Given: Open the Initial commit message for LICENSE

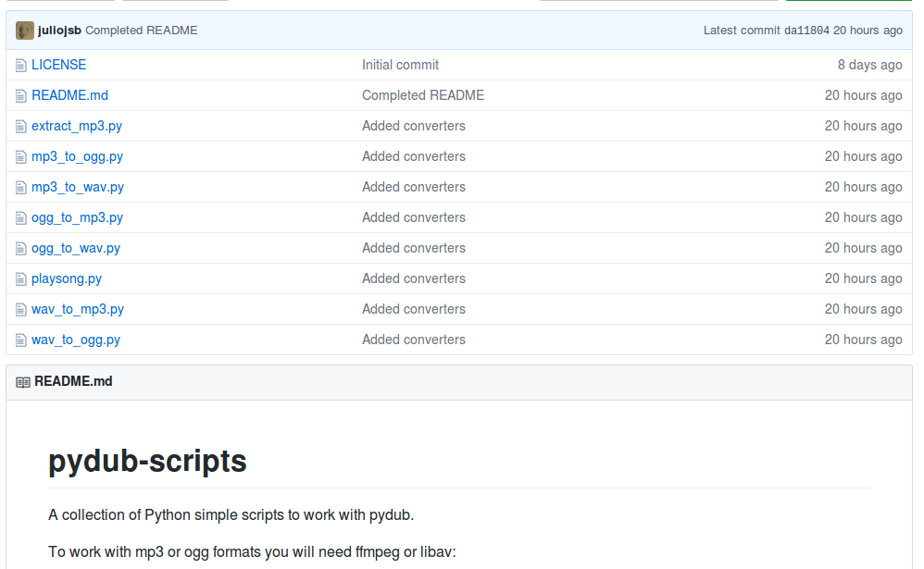Looking at the screenshot, I should tap(400, 65).
